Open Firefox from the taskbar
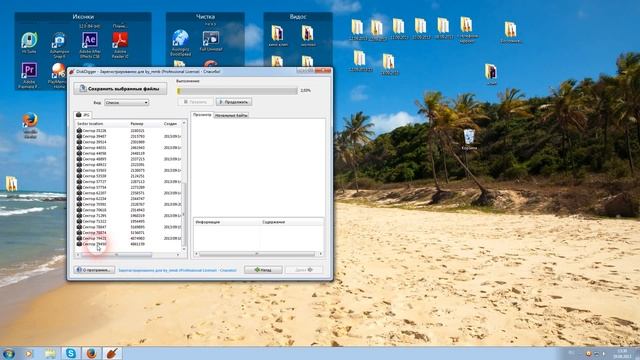Screen dimensions: 640x360 [91, 353]
